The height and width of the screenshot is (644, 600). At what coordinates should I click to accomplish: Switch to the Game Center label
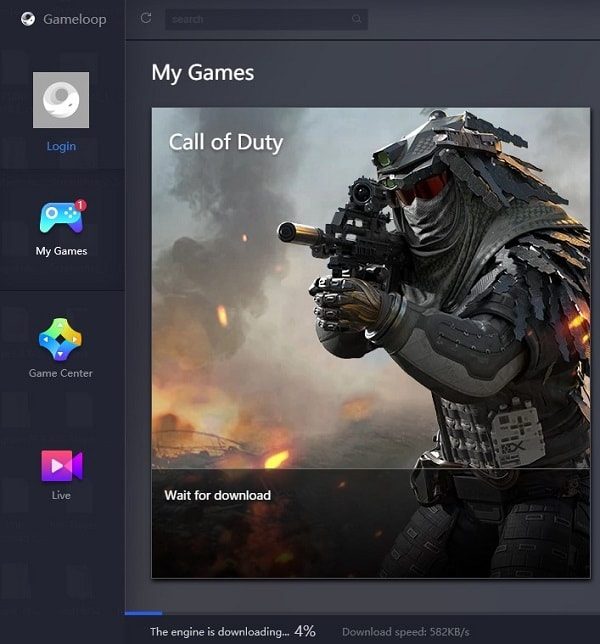[x=60, y=373]
